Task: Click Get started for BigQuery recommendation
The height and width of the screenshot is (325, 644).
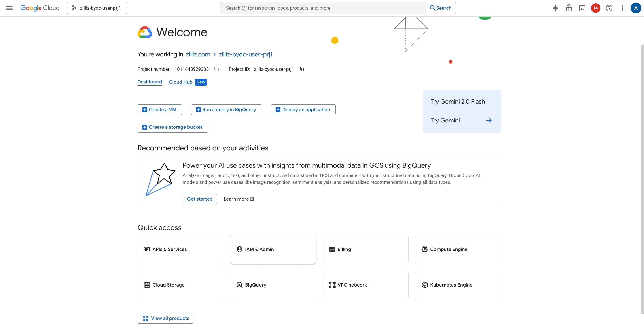Action: [200, 199]
